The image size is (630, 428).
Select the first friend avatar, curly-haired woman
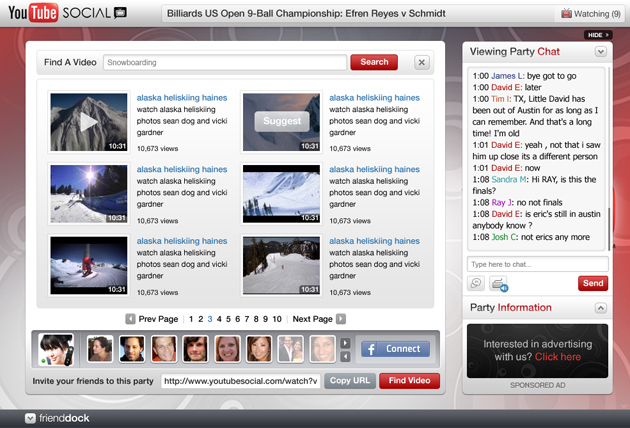coord(100,349)
